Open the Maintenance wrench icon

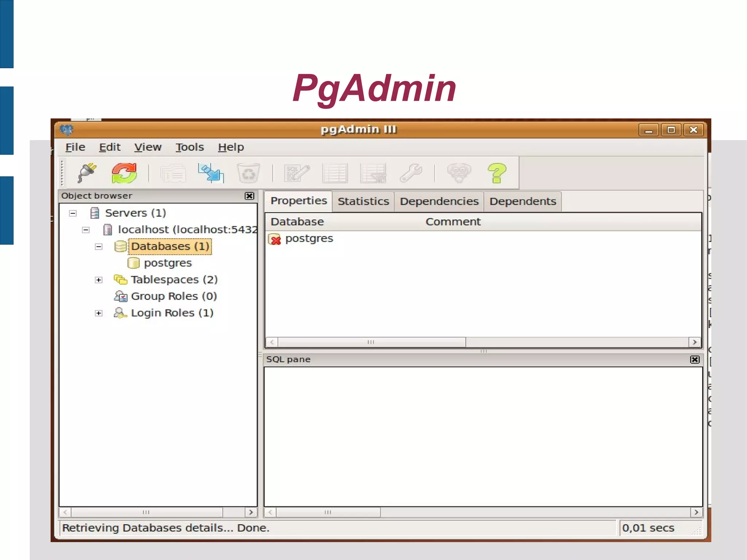point(411,173)
